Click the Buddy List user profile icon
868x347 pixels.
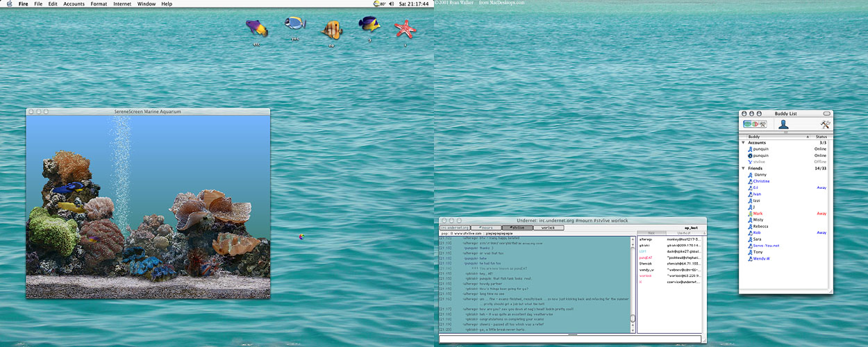tap(783, 124)
